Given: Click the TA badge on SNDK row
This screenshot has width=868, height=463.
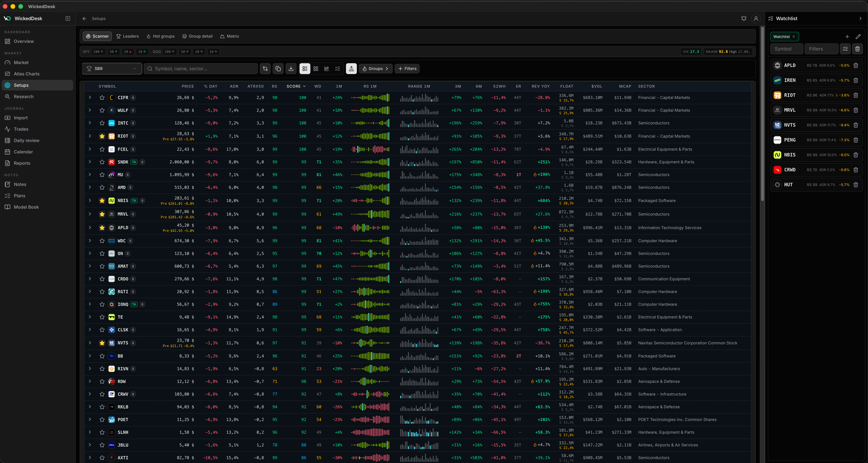Looking at the screenshot, I should pos(134,162).
